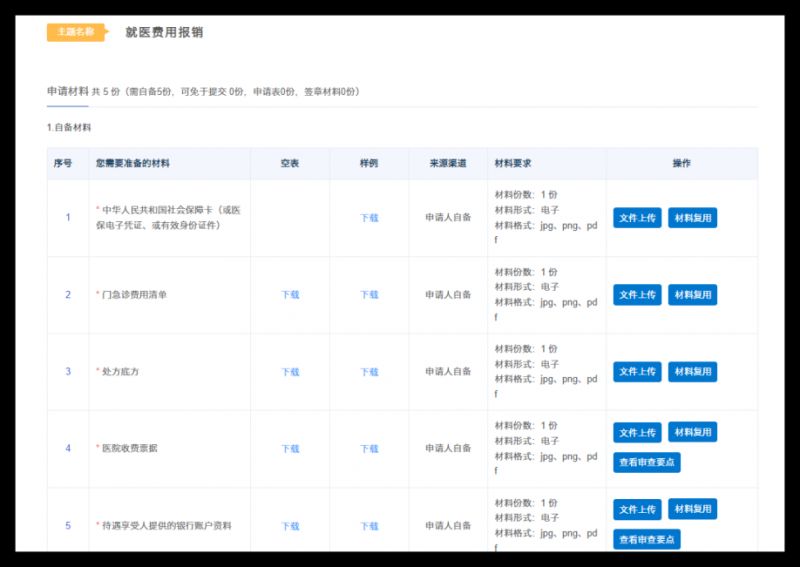Download the 样例 for 处方底方
800x567 pixels.
coord(369,372)
